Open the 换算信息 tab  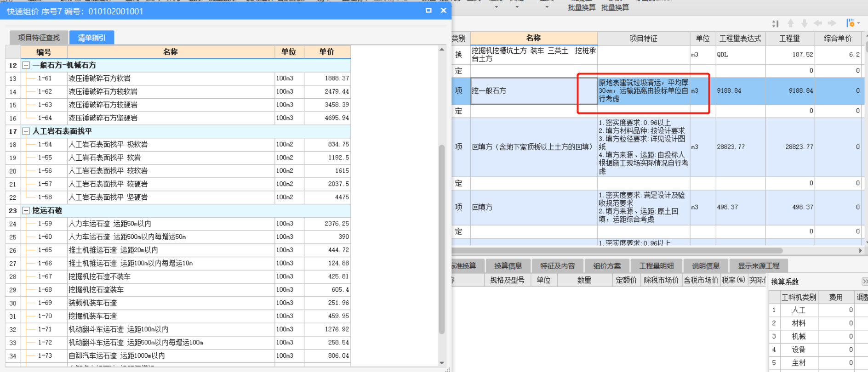tap(508, 266)
